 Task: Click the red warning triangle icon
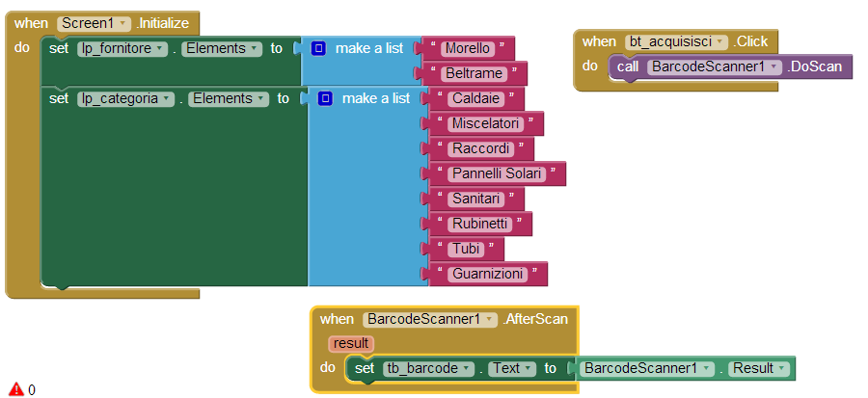[16, 388]
